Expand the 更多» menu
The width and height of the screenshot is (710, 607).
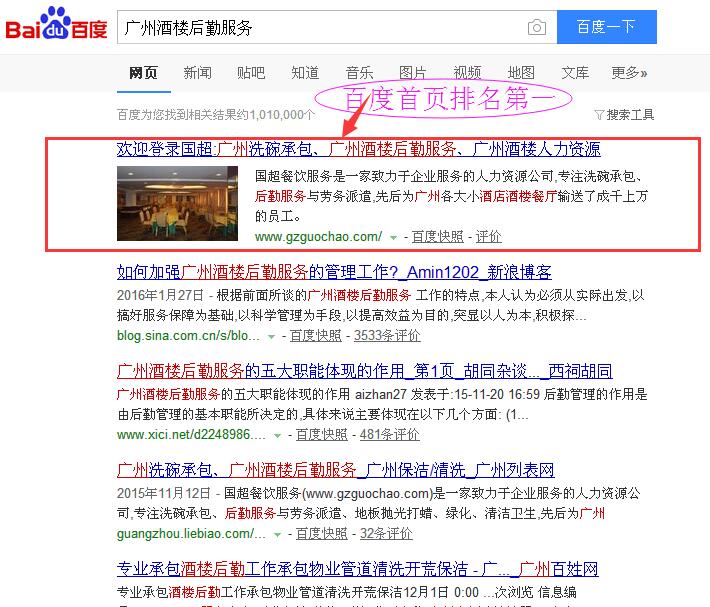tap(629, 73)
